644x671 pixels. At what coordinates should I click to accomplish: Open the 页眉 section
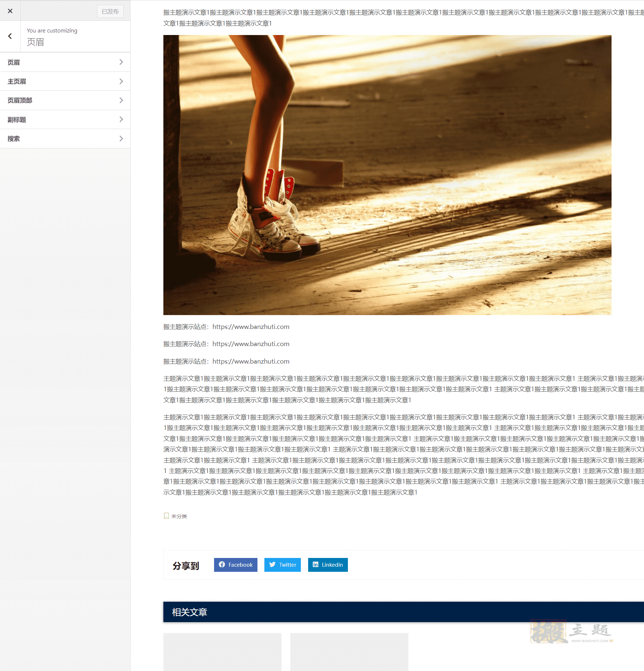click(x=65, y=62)
